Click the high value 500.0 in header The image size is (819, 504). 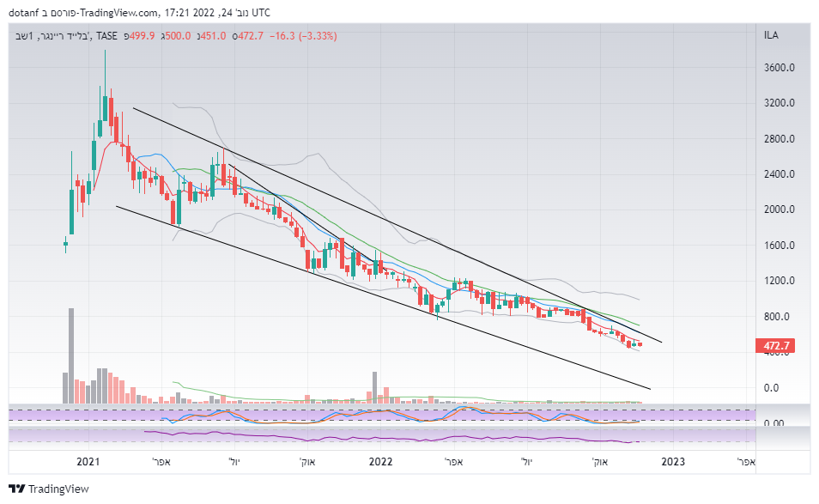tap(178, 35)
